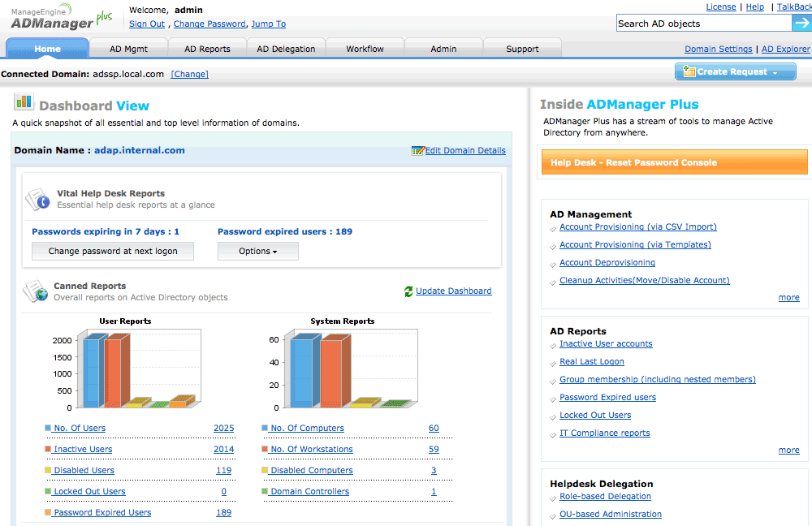Viewport: 812px width, 526px height.
Task: Click the blue No. Of Users legend swatch
Action: 48,428
